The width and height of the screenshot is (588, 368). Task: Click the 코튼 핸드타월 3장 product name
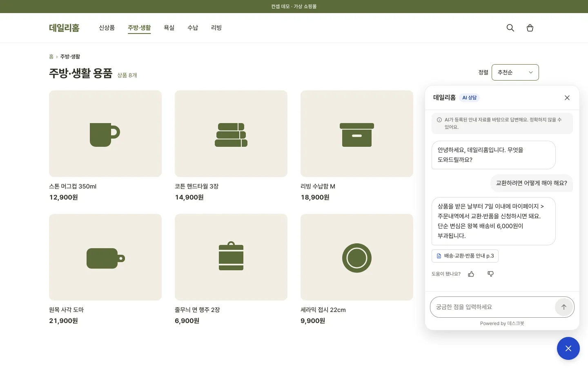coord(197,186)
